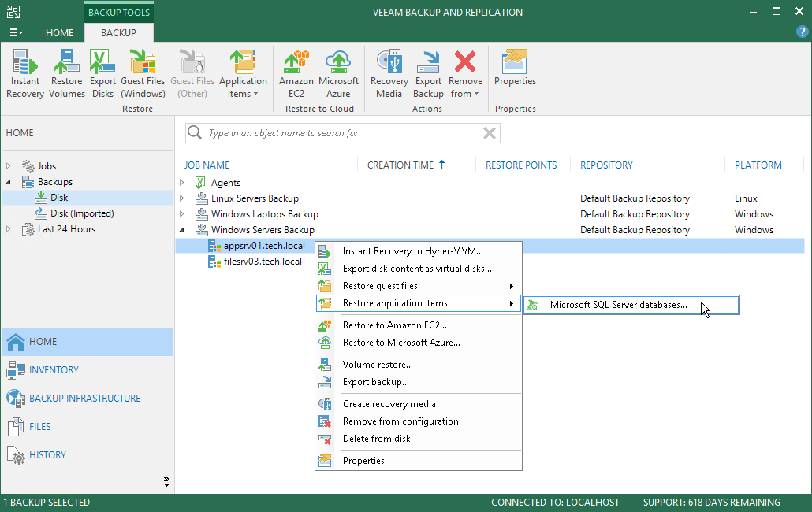This screenshot has width=812, height=512.
Task: Click the Backups tree item
Action: coord(55,182)
